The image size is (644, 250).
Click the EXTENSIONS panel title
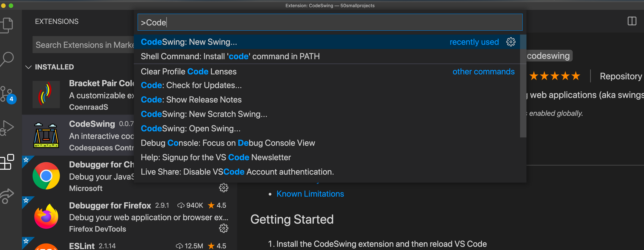coord(57,21)
